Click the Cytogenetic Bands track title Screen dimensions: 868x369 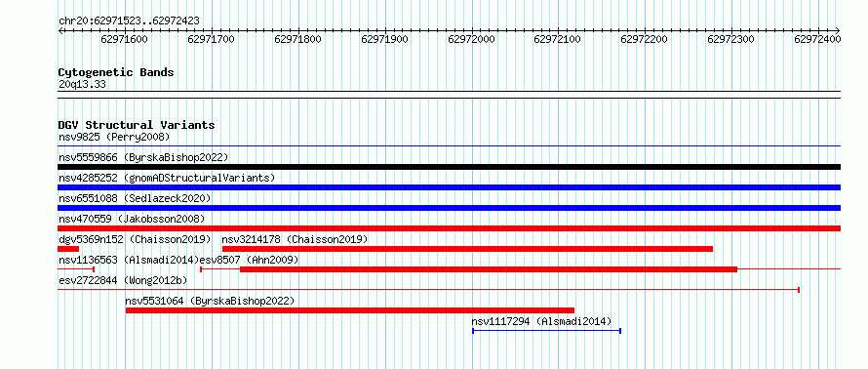click(x=116, y=72)
